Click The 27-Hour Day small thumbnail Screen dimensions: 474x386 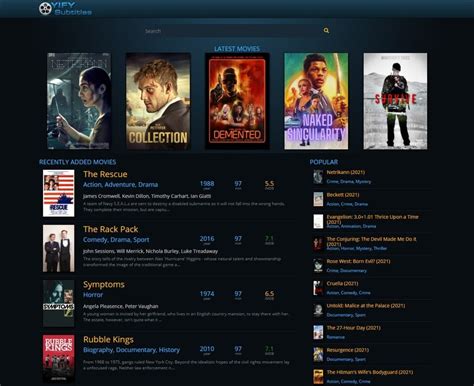(x=318, y=332)
